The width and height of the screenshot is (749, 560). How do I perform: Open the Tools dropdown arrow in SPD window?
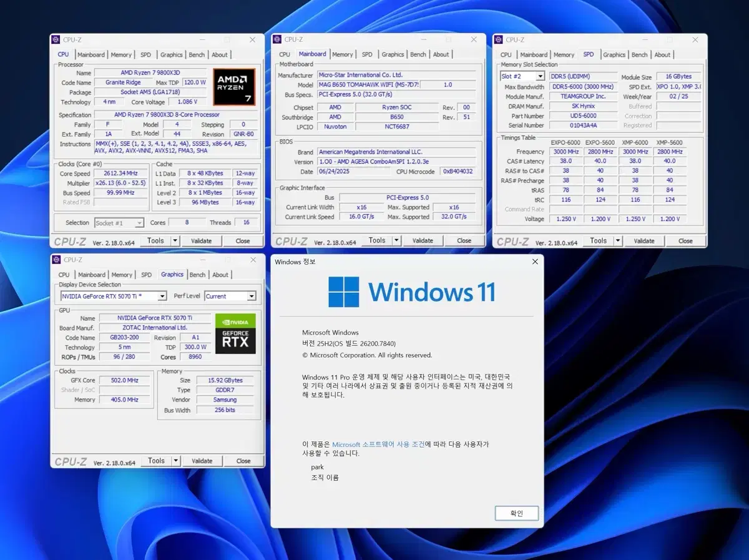(618, 240)
